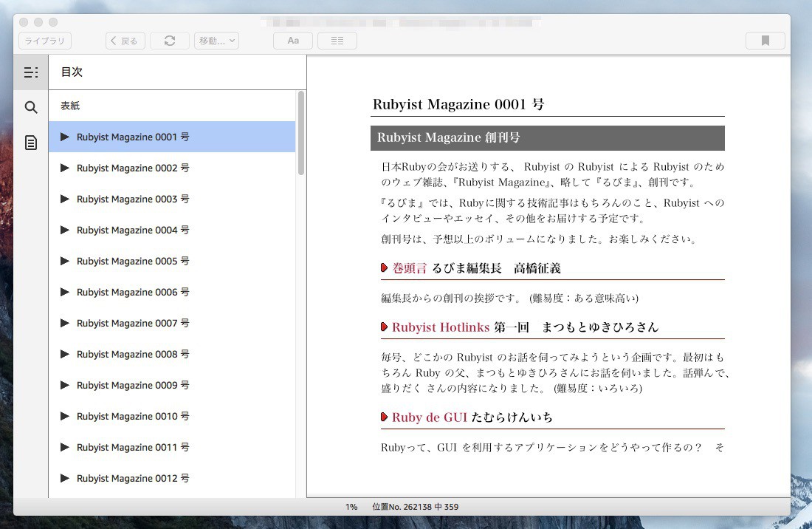The width and height of the screenshot is (812, 529).
Task: Click the 戻る back button
Action: click(125, 41)
